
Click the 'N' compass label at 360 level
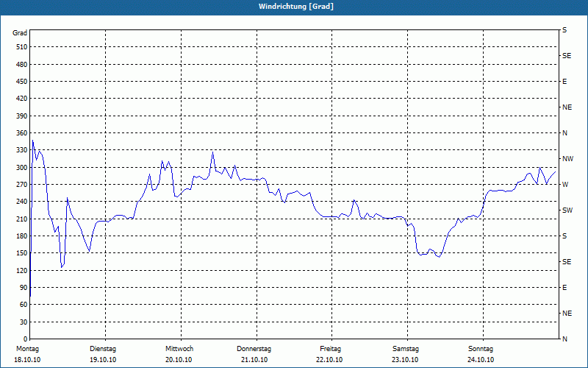[564, 133]
